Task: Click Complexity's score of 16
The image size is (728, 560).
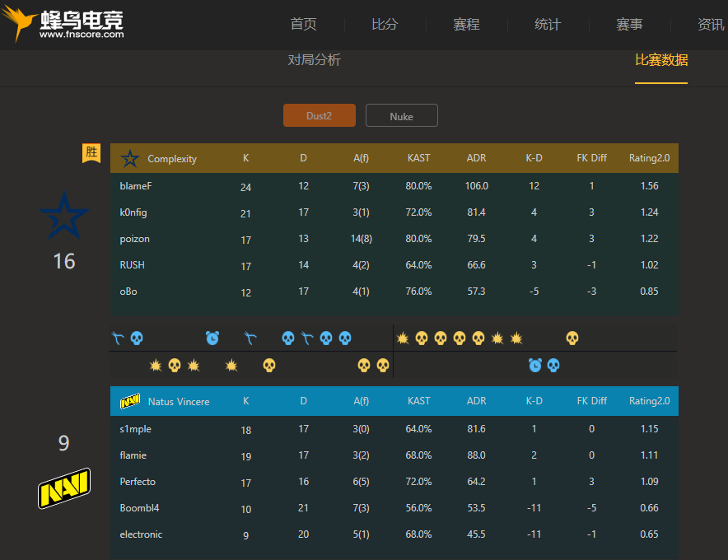Action: coord(64,261)
